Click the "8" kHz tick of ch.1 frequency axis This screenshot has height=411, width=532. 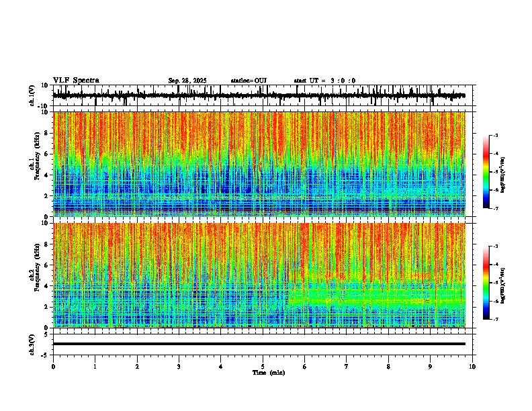[x=47, y=133]
